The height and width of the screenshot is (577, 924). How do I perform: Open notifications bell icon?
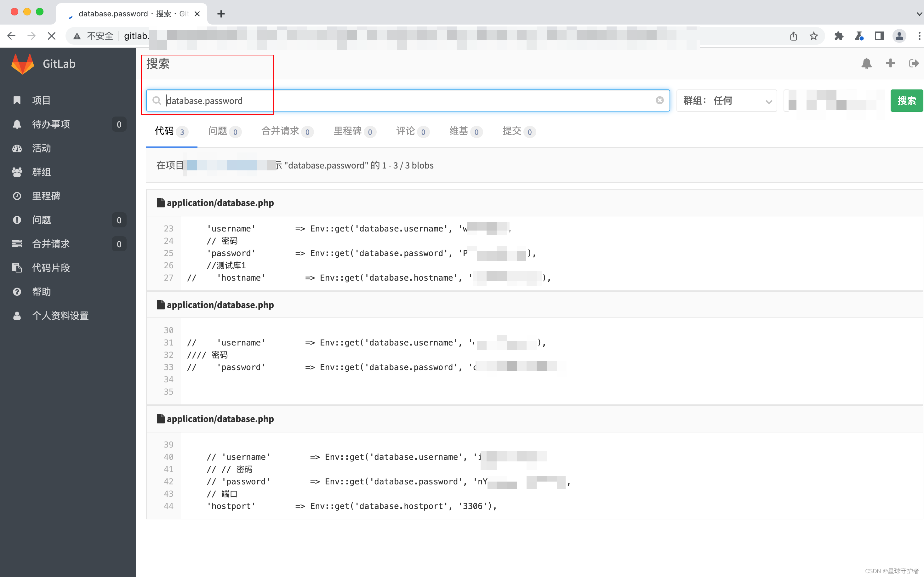click(x=867, y=63)
